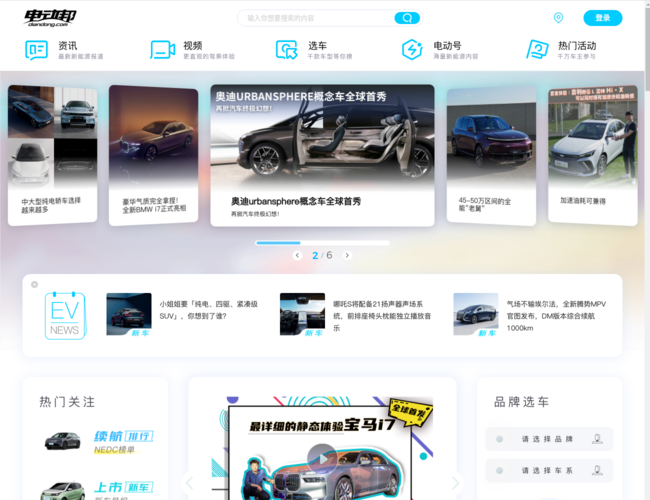Click the 热门活动 activities icon
Screen dimensions: 650x500
[x=537, y=50]
